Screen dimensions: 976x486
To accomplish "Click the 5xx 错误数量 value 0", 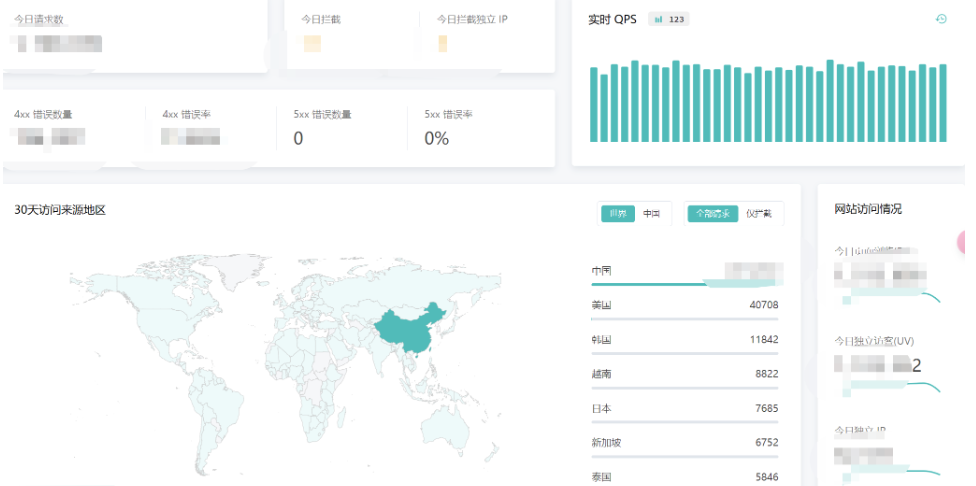I will [x=298, y=138].
